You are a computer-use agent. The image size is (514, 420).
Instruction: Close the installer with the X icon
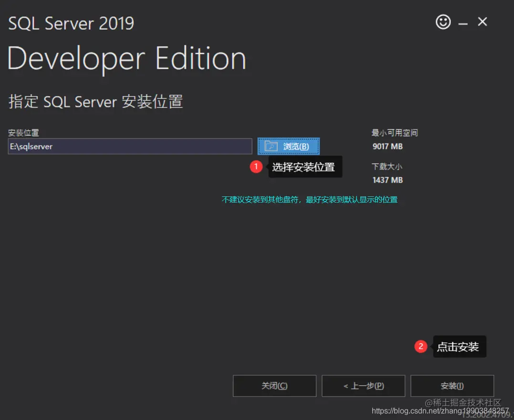click(x=482, y=22)
